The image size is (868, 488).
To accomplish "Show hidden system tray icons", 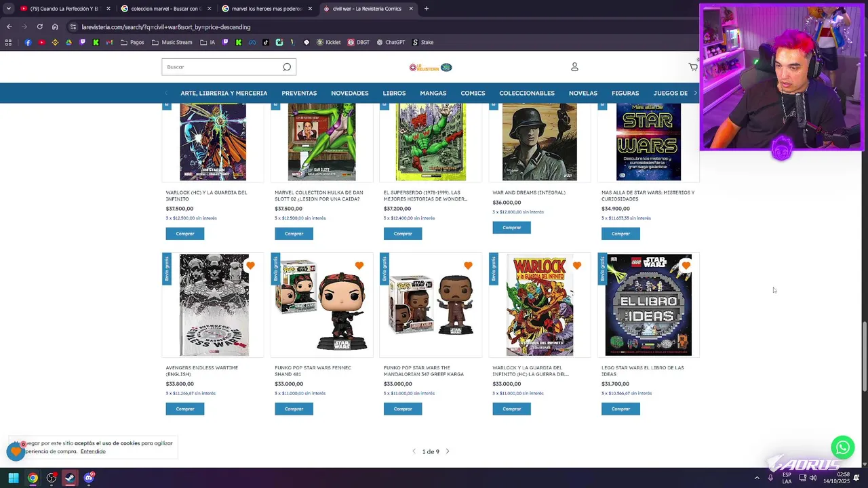I will point(757,478).
